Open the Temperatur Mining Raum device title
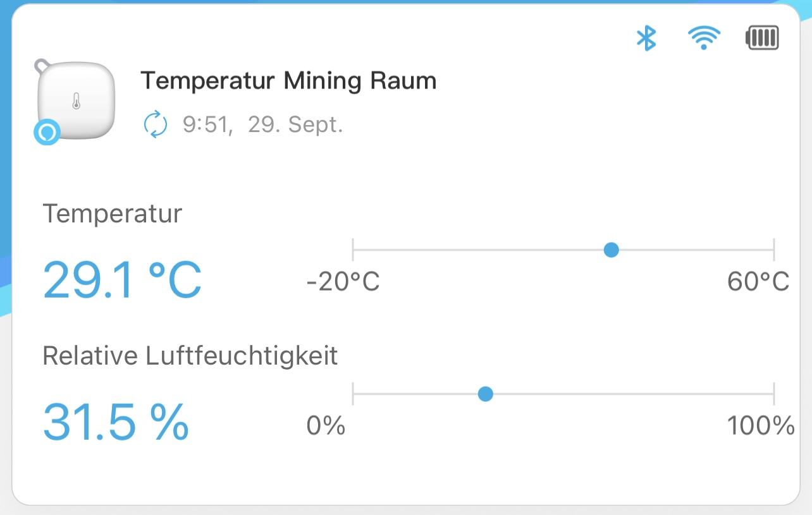Image resolution: width=812 pixels, height=515 pixels. (288, 81)
